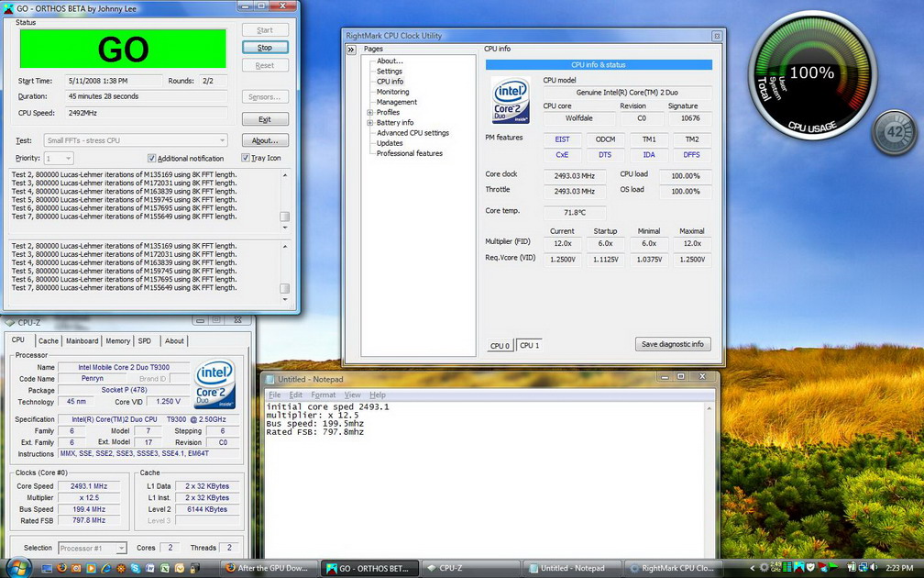Open Windows Media Player quick launch icon
The image size is (924, 578).
[x=92, y=569]
